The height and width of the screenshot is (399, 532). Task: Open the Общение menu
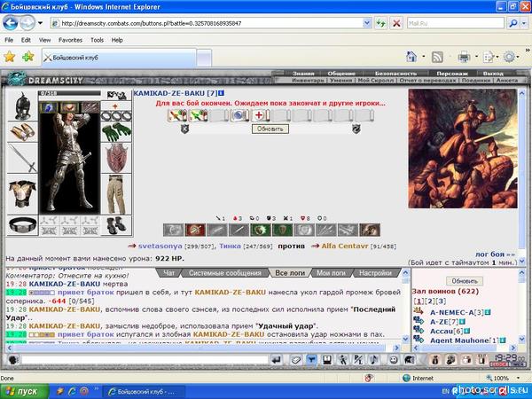(x=341, y=74)
